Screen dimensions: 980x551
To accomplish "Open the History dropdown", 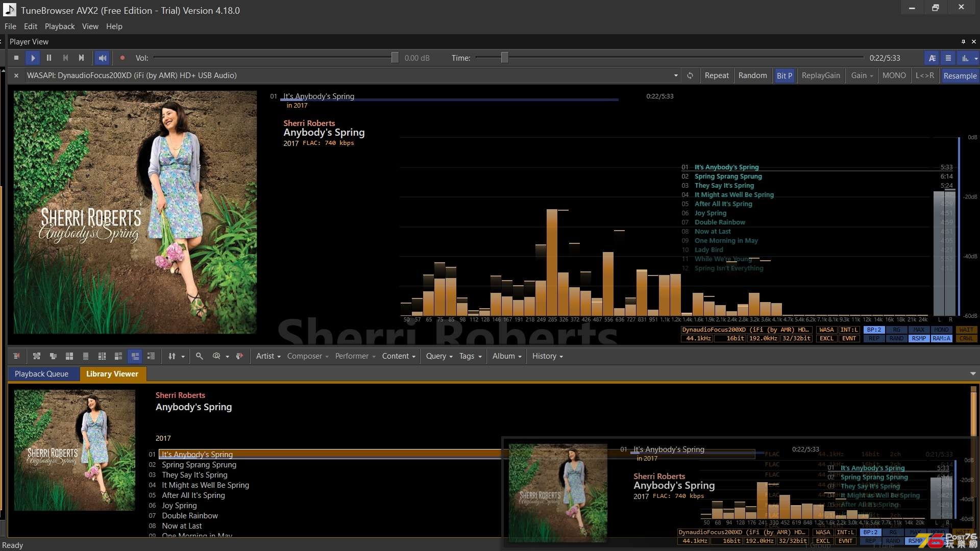I will click(547, 356).
